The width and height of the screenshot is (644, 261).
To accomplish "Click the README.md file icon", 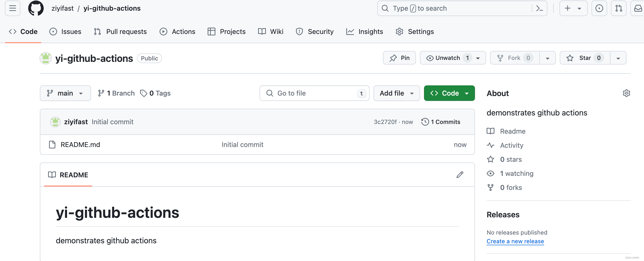I will 52,145.
